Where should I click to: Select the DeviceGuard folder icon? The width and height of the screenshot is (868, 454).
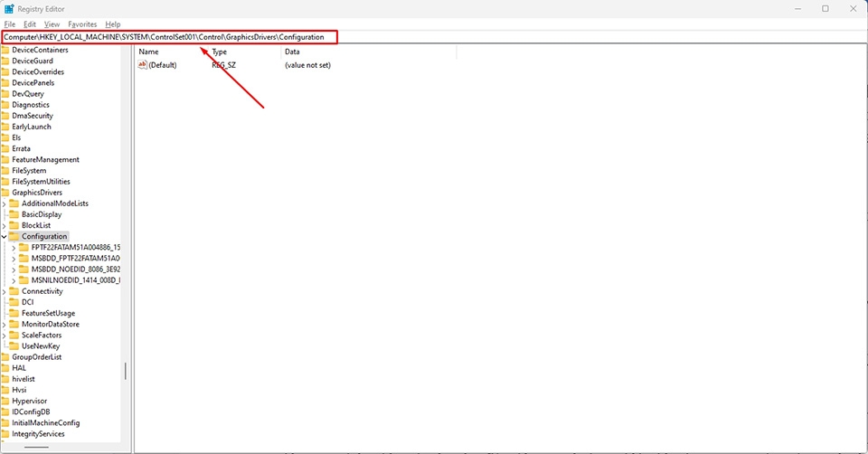tap(5, 61)
